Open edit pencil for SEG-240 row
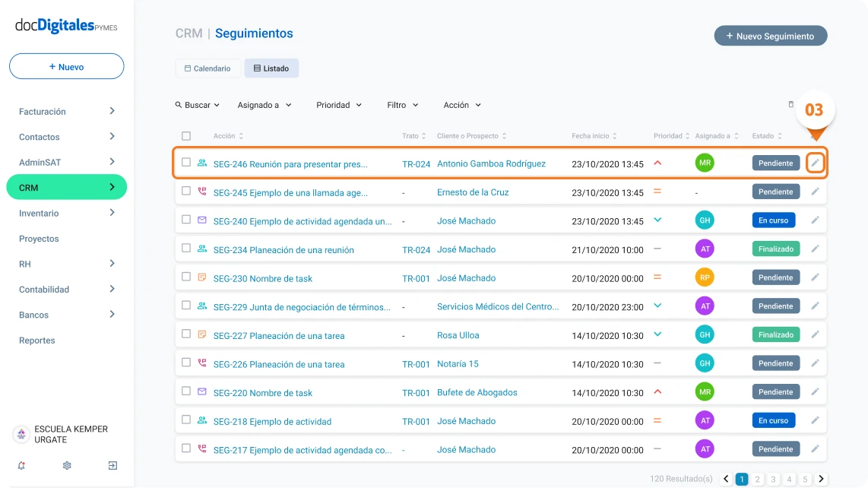The height and width of the screenshot is (488, 868). 815,220
